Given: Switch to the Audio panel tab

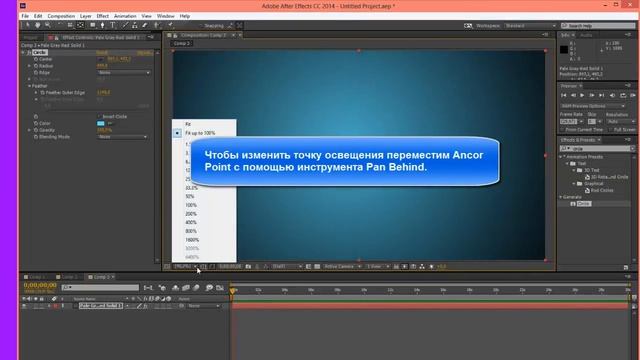Looking at the screenshot, I should point(586,36).
